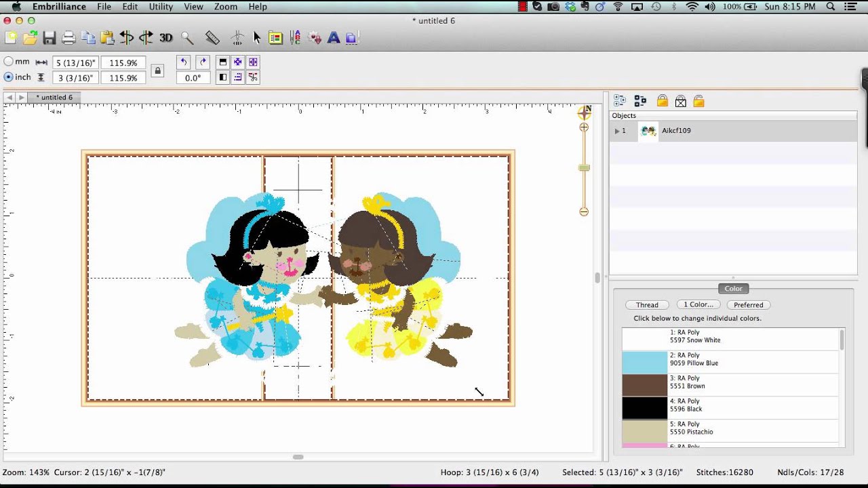Open the View menu
Viewport: 868px width, 488px height.
[193, 6]
